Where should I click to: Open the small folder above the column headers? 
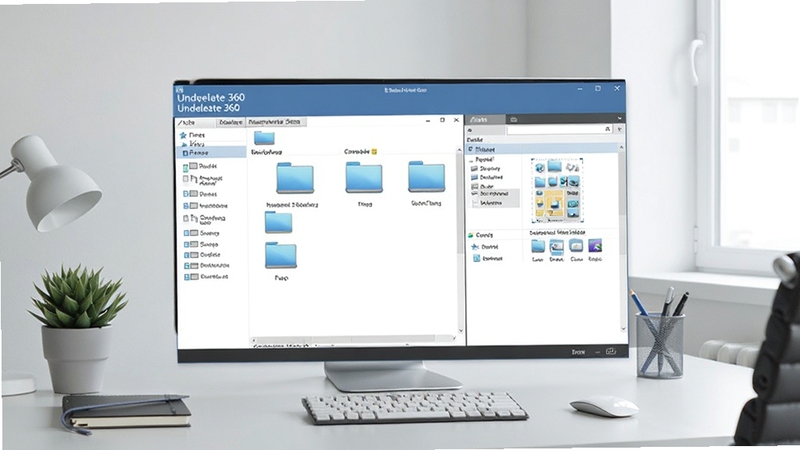click(x=264, y=138)
